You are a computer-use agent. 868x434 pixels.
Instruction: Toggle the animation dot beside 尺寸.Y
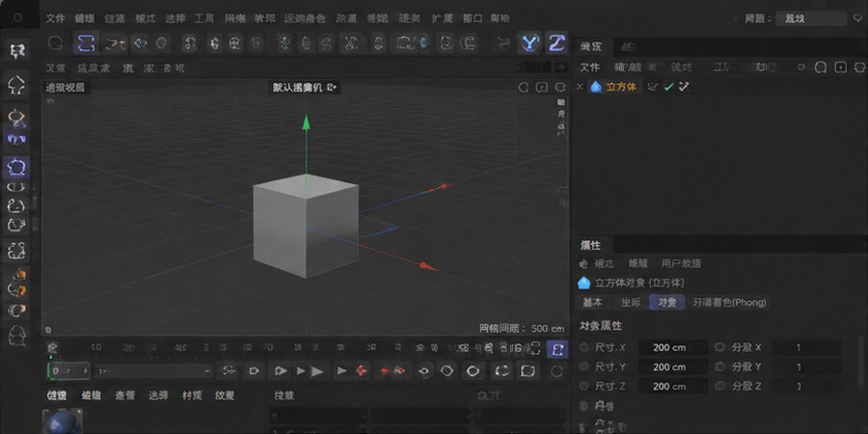point(584,366)
